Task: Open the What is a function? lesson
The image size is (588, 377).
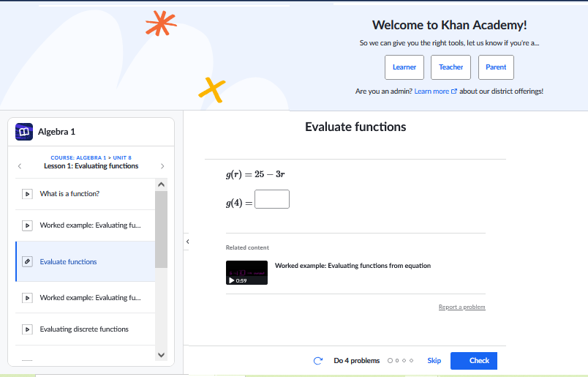Action: click(69, 194)
